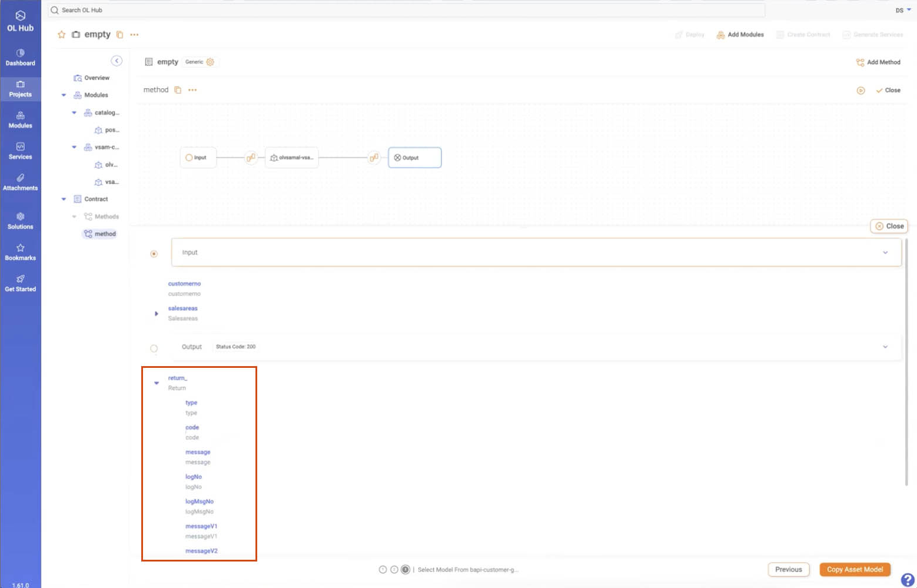This screenshot has width=917, height=588.
Task: Select the pos... asset in the tree
Action: 107,130
